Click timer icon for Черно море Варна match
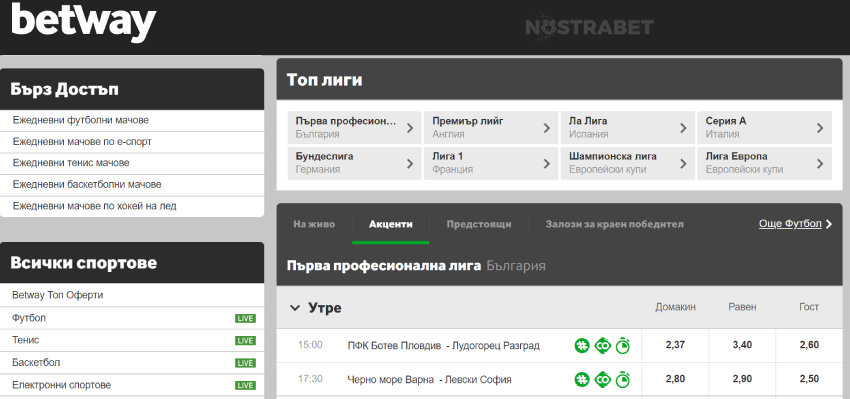 coord(623,379)
